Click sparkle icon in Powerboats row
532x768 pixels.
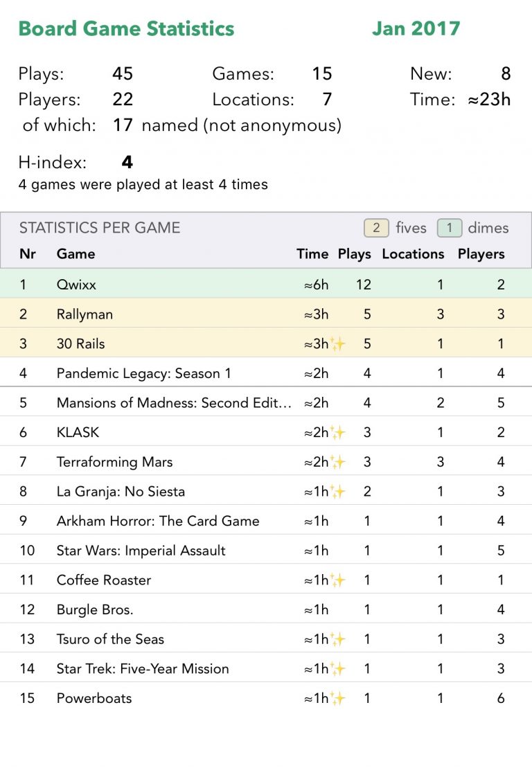(337, 698)
